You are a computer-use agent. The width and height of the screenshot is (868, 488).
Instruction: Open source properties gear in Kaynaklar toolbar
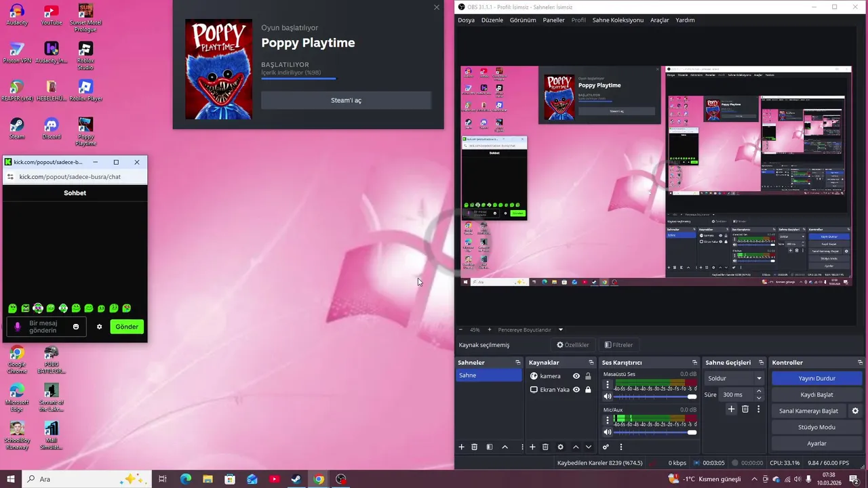(560, 447)
